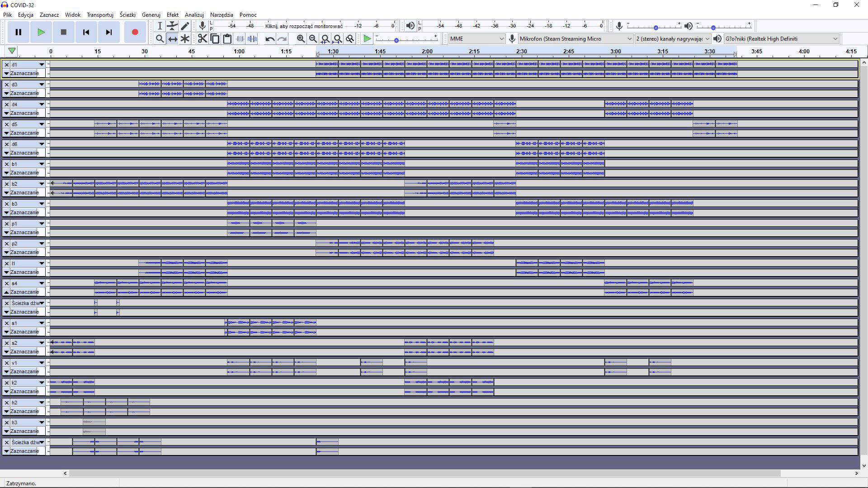The image size is (868, 488).
Task: Click the Zoom In magnifier
Action: (x=301, y=39)
